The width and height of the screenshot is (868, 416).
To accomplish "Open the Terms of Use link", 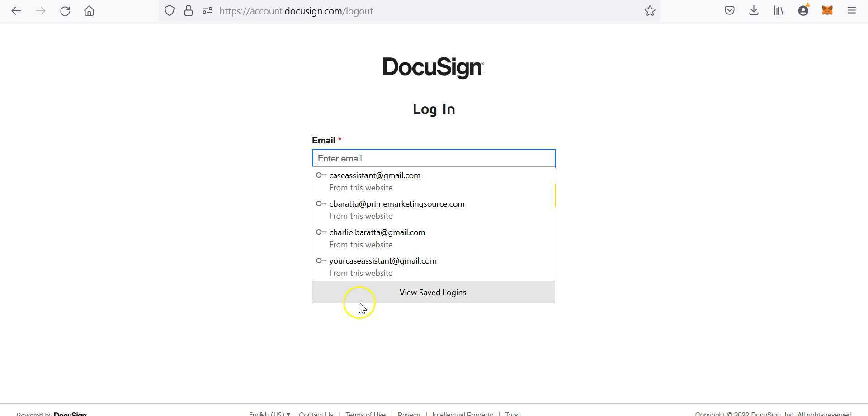I will 365,414.
